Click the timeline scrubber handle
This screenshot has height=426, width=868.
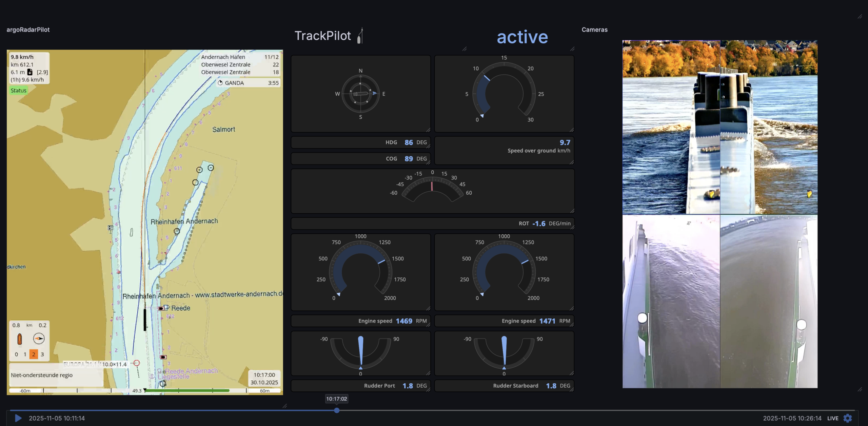click(x=337, y=410)
